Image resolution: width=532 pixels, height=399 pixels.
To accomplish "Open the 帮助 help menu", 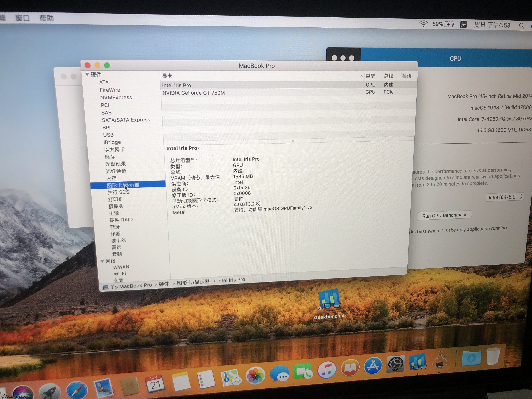I will click(46, 18).
